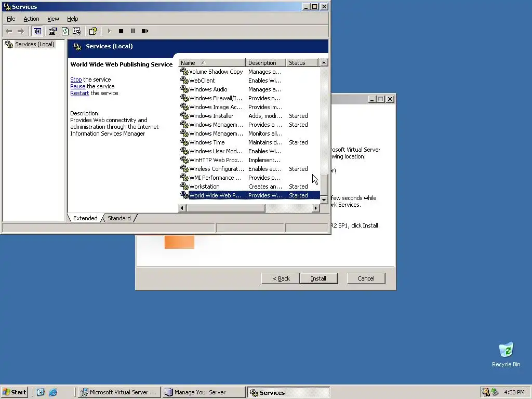Click the Back button in setup wizard

(281, 278)
